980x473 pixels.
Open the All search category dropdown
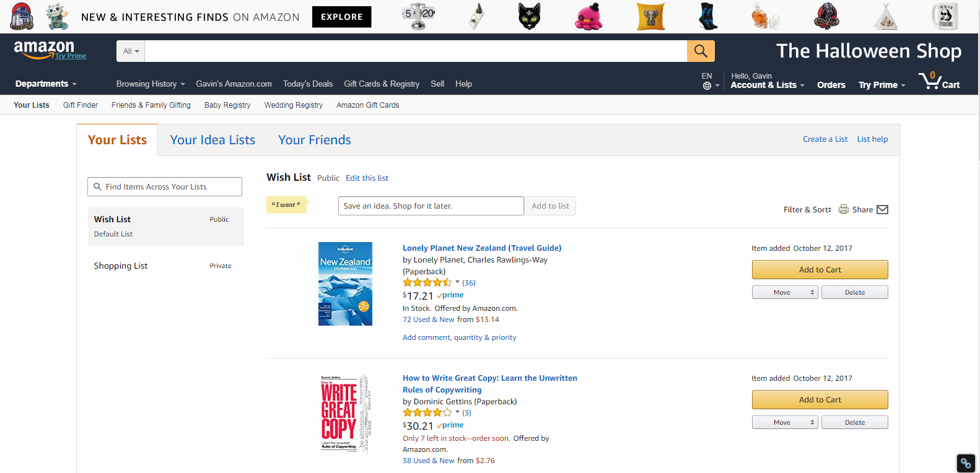tap(131, 51)
